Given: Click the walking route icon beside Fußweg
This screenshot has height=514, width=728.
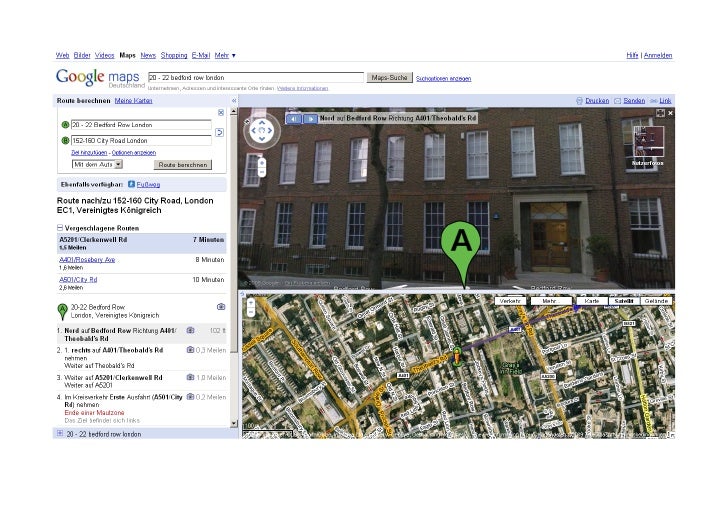Looking at the screenshot, I should 131,184.
